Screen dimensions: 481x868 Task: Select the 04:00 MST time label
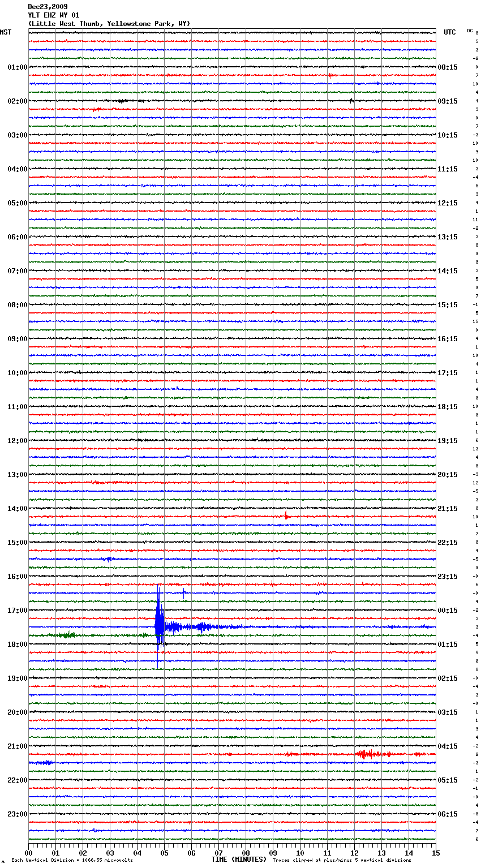(17, 169)
